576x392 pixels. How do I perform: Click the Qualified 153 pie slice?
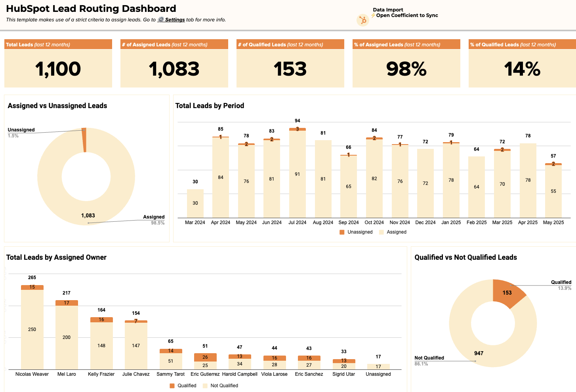pos(507,293)
